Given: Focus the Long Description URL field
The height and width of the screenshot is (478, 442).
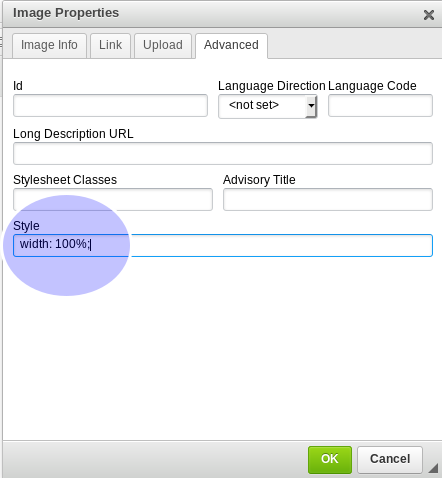Looking at the screenshot, I should point(223,153).
